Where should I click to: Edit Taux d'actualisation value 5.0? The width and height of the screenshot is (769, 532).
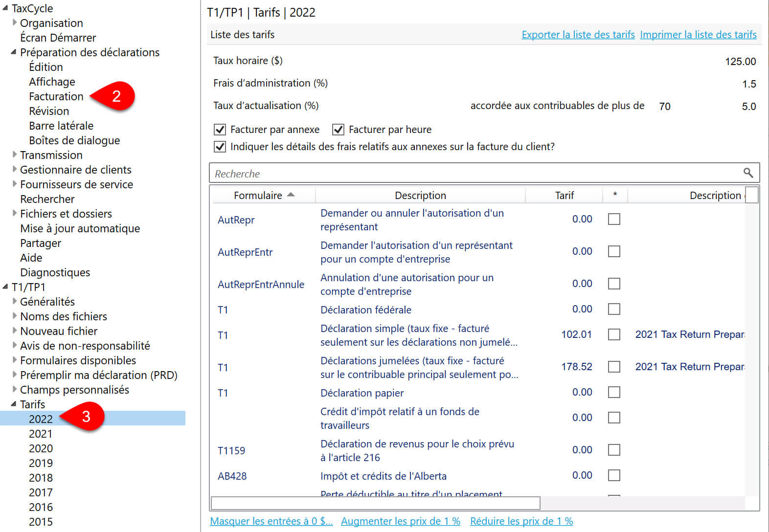click(748, 107)
